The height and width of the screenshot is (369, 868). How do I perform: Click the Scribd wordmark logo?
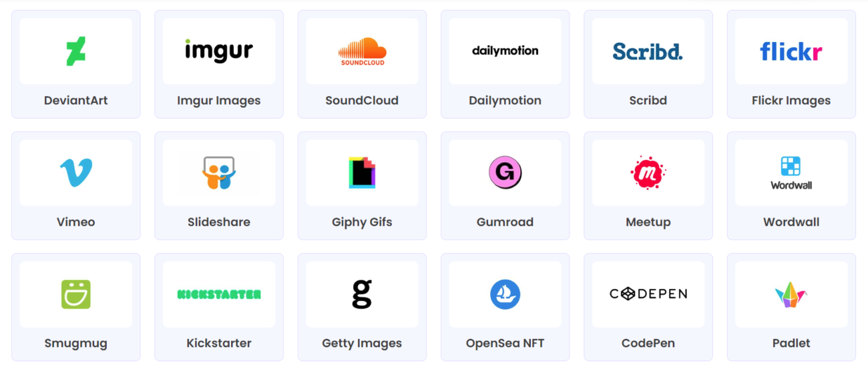click(x=648, y=51)
